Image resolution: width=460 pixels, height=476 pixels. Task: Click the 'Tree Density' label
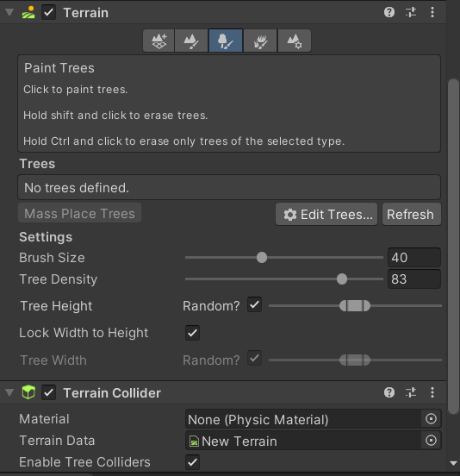point(59,279)
